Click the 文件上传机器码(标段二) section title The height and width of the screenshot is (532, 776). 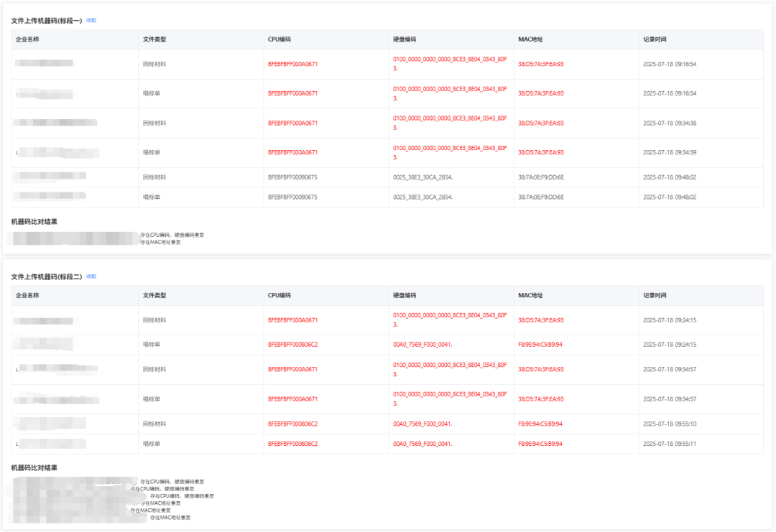coord(47,276)
